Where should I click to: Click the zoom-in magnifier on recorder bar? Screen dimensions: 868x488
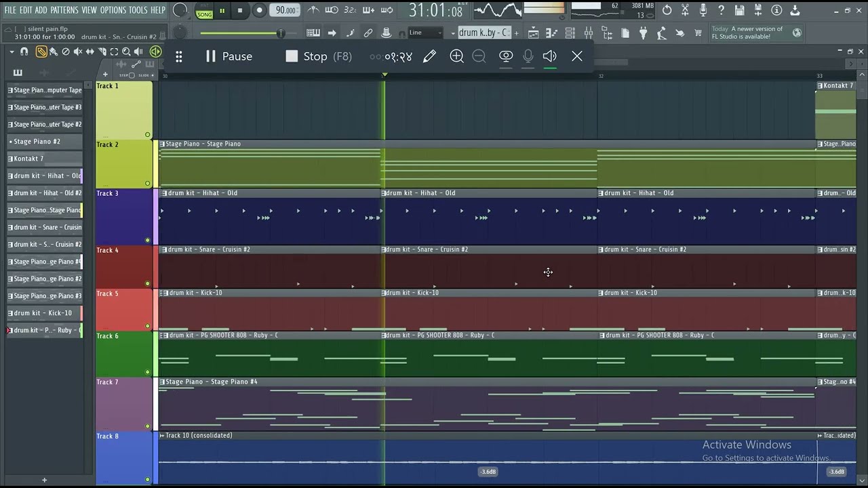(x=456, y=56)
